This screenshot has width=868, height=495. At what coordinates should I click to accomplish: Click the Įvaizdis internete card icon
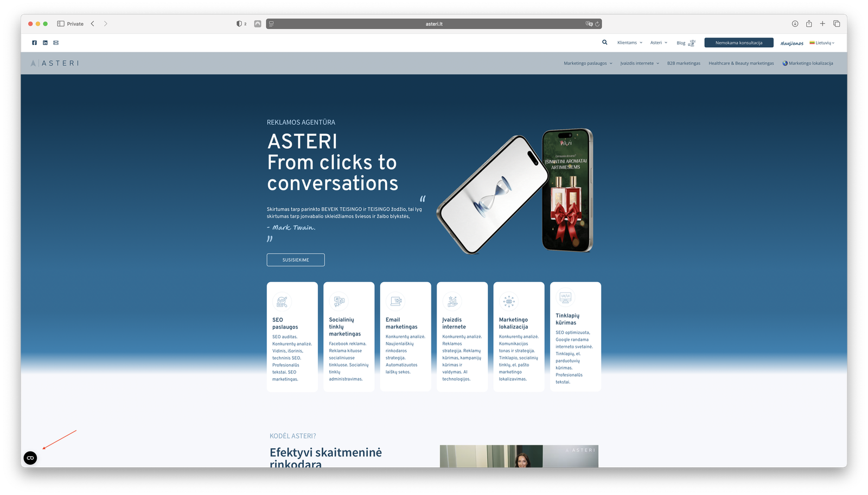[452, 301]
